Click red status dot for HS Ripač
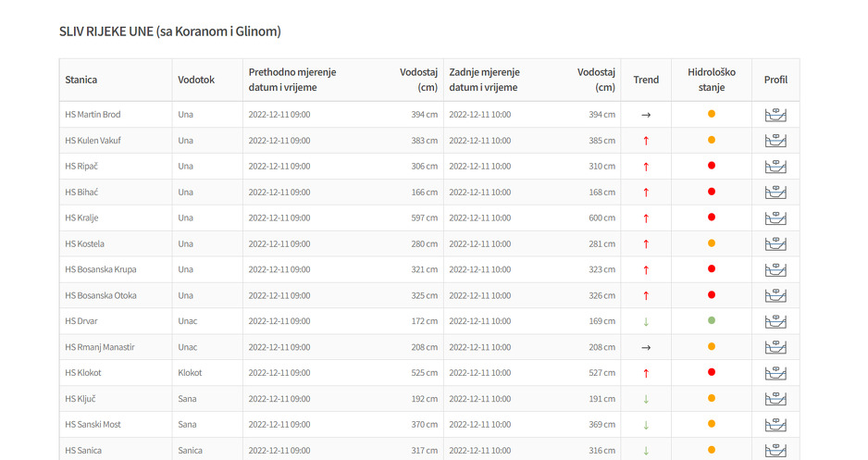 [712, 166]
